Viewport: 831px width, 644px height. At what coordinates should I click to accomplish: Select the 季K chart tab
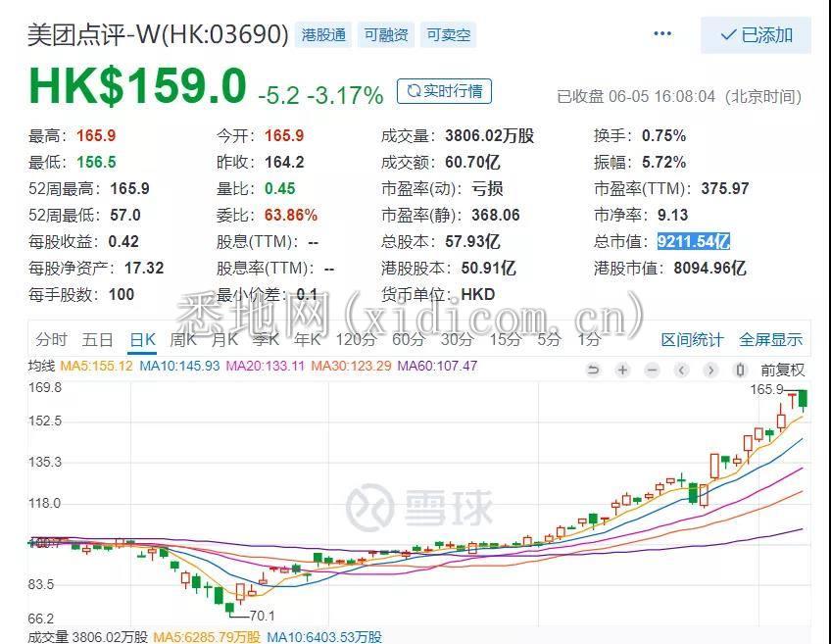click(x=266, y=339)
